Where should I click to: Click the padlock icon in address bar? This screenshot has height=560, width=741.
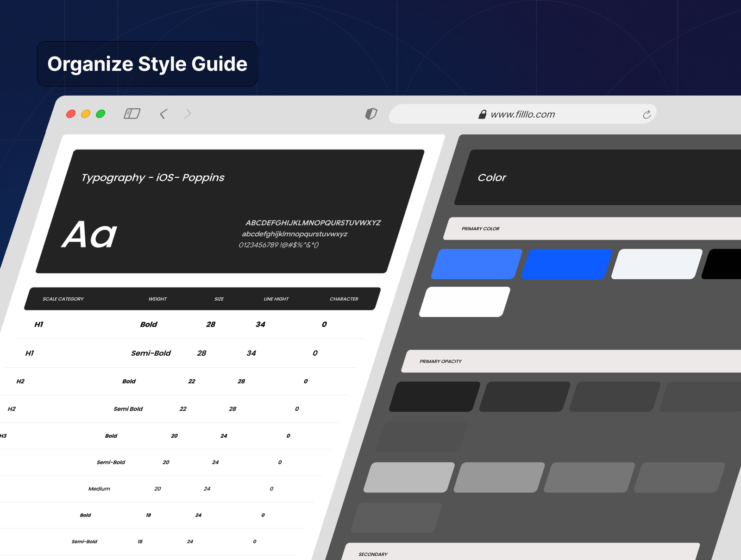click(x=482, y=114)
